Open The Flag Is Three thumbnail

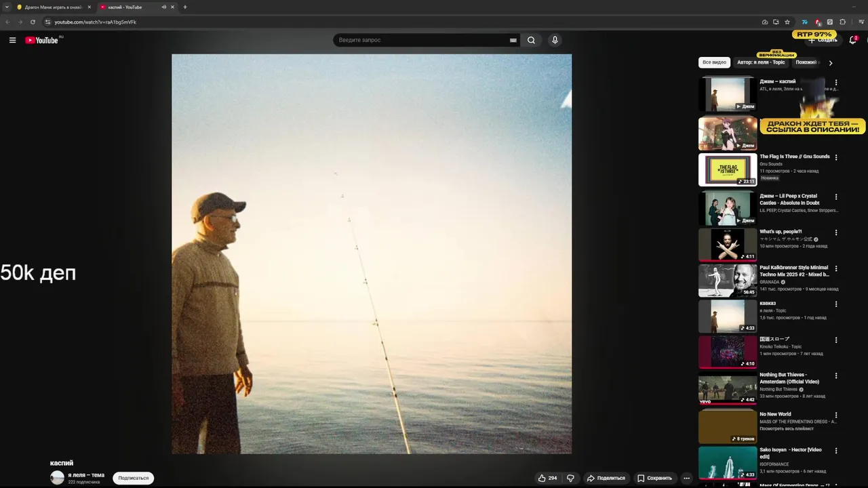(728, 169)
